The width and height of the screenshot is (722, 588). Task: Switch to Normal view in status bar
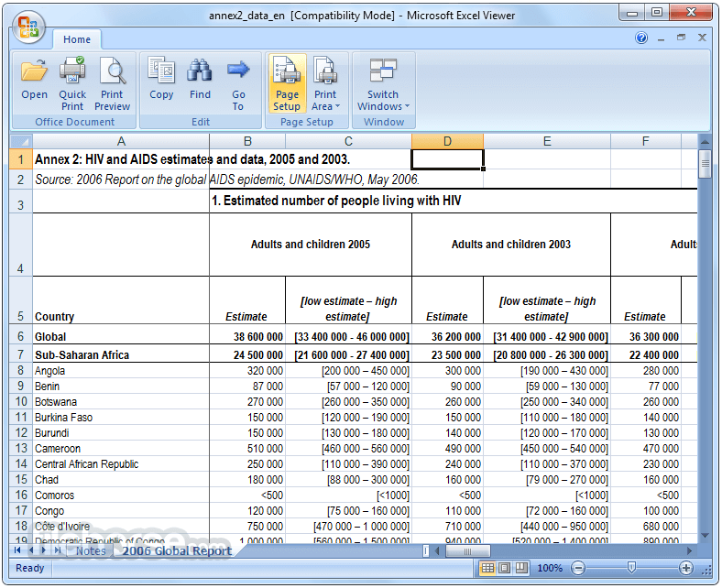pyautogui.click(x=487, y=568)
